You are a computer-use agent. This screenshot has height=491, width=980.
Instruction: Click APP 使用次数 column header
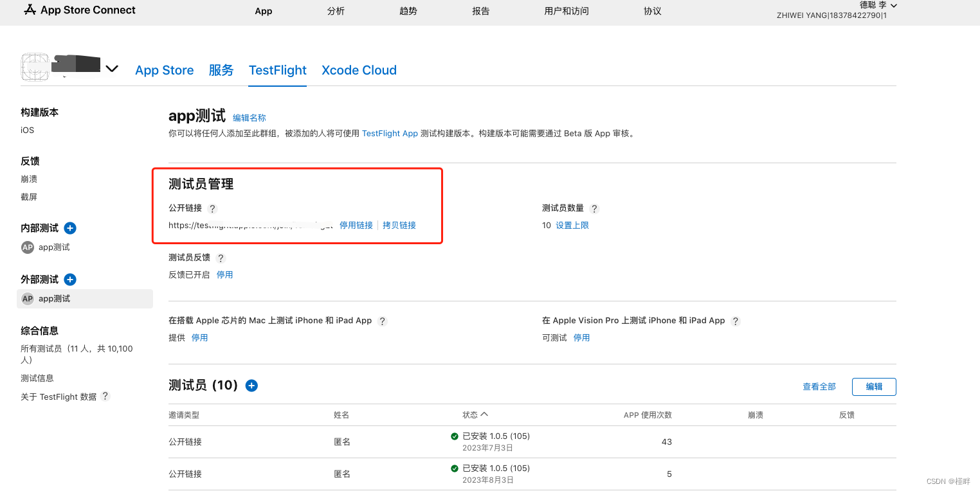point(648,415)
